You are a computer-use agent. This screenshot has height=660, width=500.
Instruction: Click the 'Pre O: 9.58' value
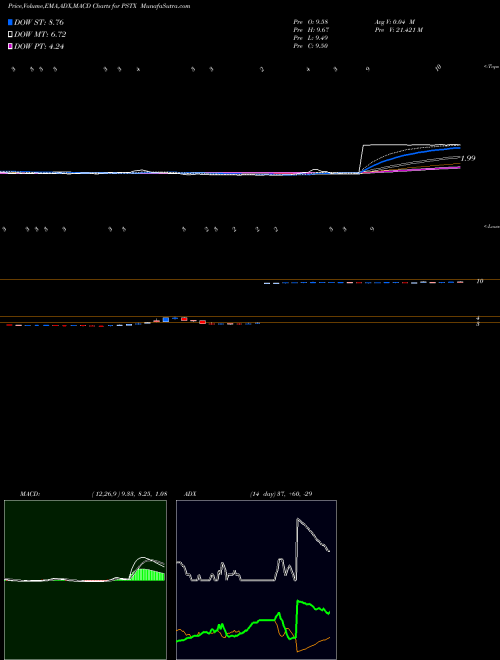coord(311,22)
